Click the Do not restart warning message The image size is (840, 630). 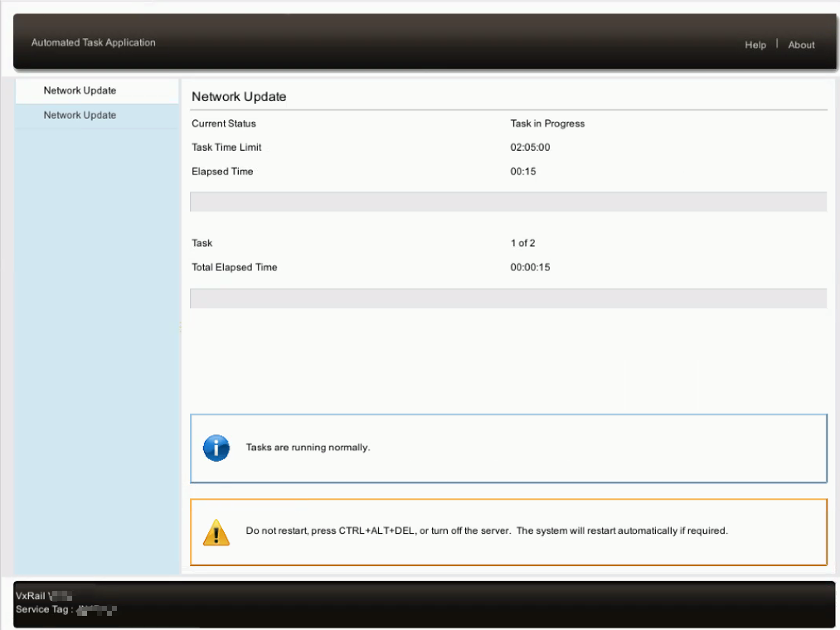[x=487, y=531]
